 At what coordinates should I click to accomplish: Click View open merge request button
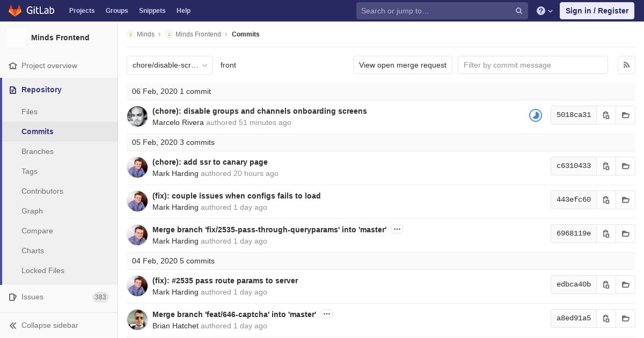point(402,65)
